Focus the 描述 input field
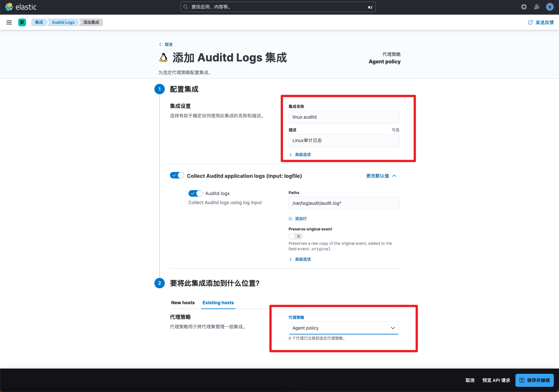The image size is (559, 392). 344,140
